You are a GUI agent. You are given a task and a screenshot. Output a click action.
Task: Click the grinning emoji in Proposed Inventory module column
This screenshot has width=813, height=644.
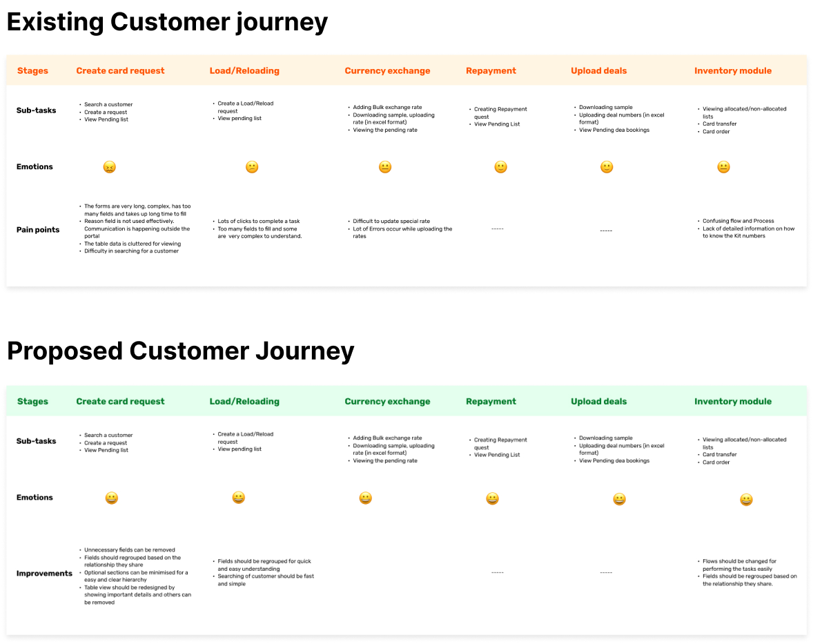[x=746, y=500]
